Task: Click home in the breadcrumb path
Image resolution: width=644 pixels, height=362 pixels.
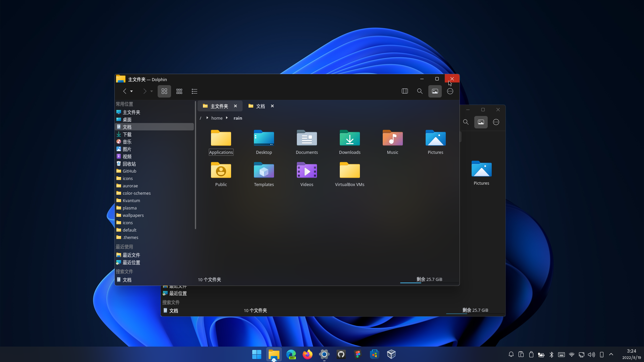Action: [x=217, y=118]
